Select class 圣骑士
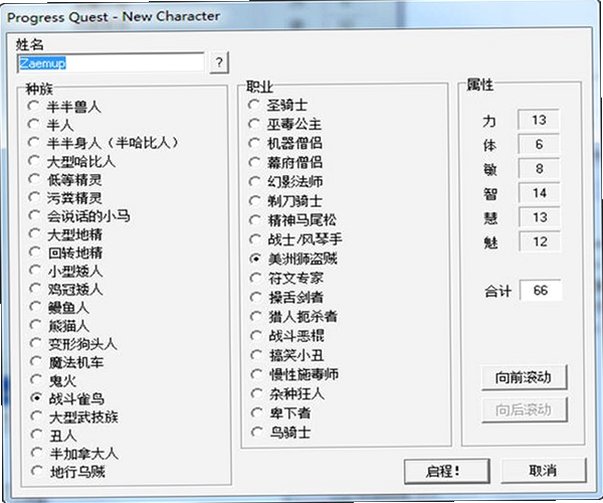 278,105
